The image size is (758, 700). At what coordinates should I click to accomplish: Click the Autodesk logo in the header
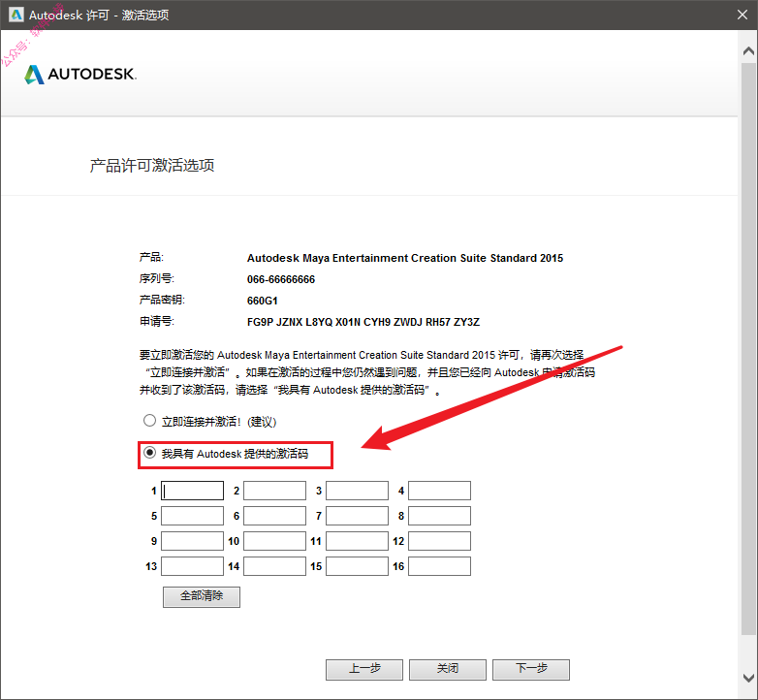click(x=80, y=74)
